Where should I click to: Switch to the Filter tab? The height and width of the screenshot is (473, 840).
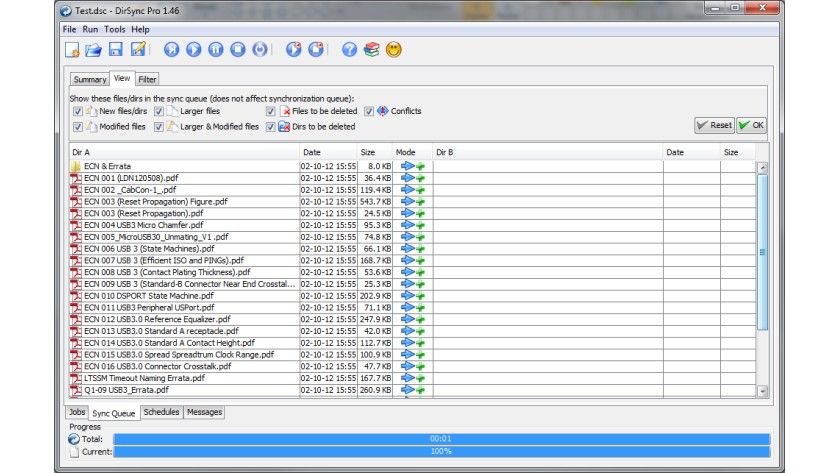(147, 79)
